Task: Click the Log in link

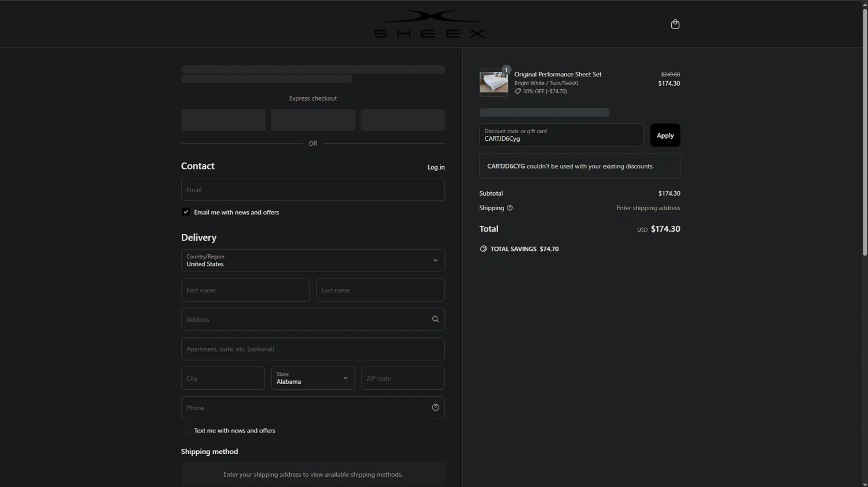Action: (436, 167)
